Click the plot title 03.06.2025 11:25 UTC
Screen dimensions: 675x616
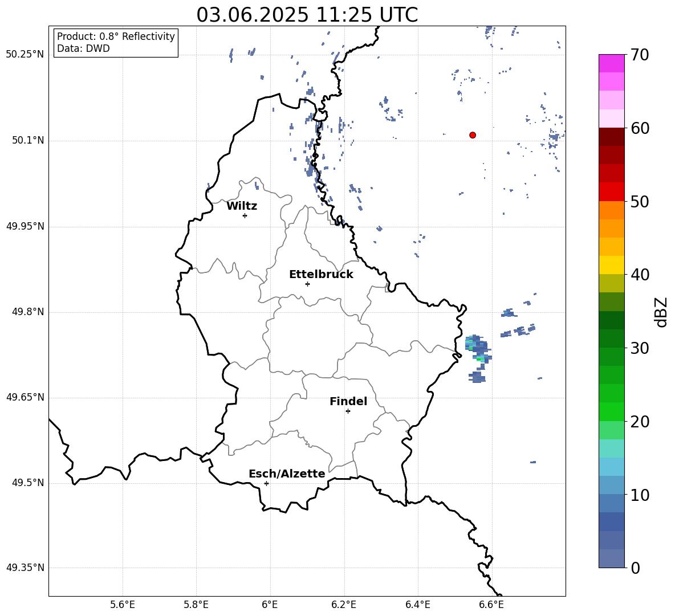307,15
